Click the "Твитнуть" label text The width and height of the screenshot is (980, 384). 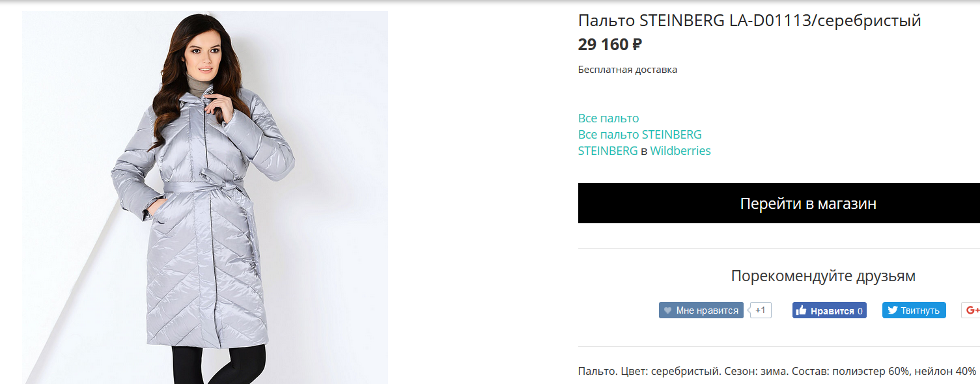click(x=921, y=310)
